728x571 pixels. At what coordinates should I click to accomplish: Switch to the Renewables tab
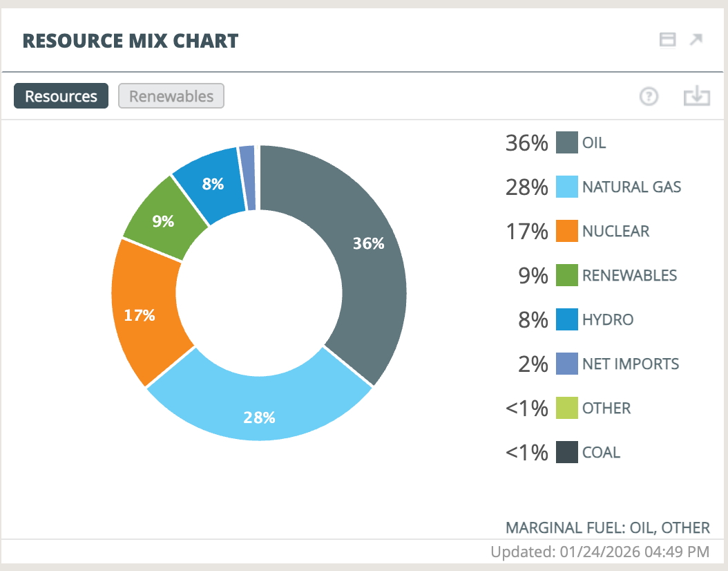[171, 96]
